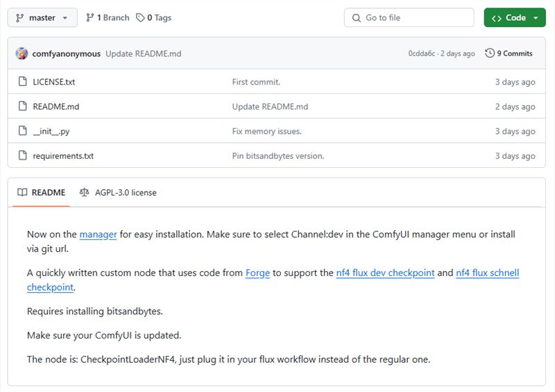Open the README.md file in the list
This screenshot has height=392, width=555.
tap(56, 107)
